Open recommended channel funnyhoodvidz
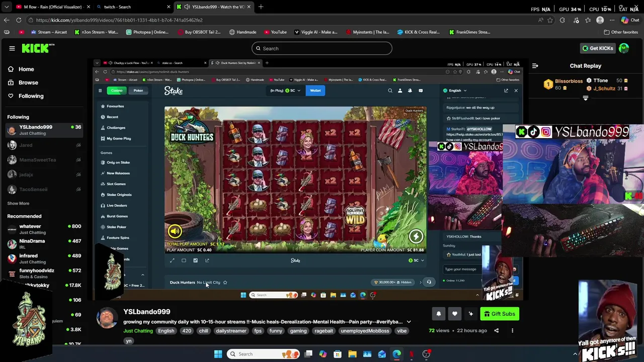 pyautogui.click(x=44, y=274)
